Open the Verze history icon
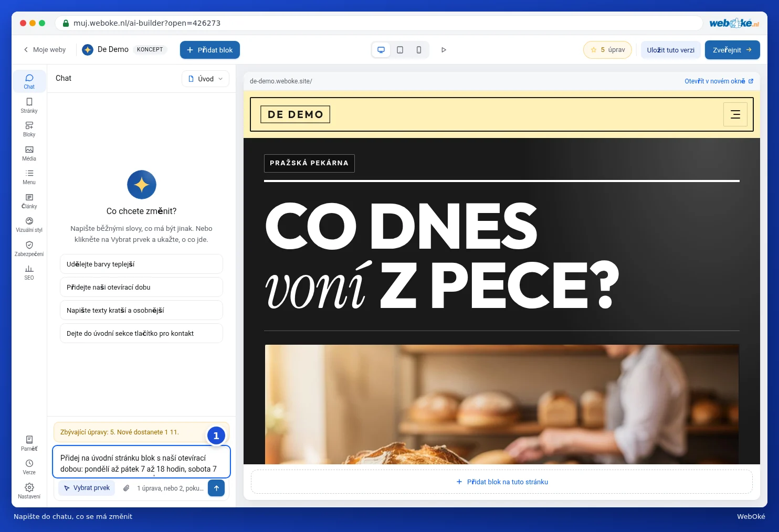Screen dimensions: 779x532 (29, 466)
